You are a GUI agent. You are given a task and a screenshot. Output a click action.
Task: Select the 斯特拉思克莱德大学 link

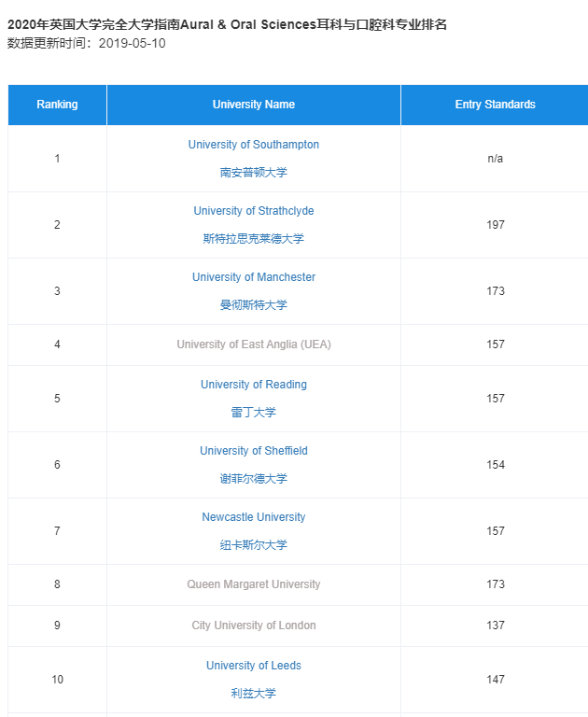pyautogui.click(x=253, y=239)
